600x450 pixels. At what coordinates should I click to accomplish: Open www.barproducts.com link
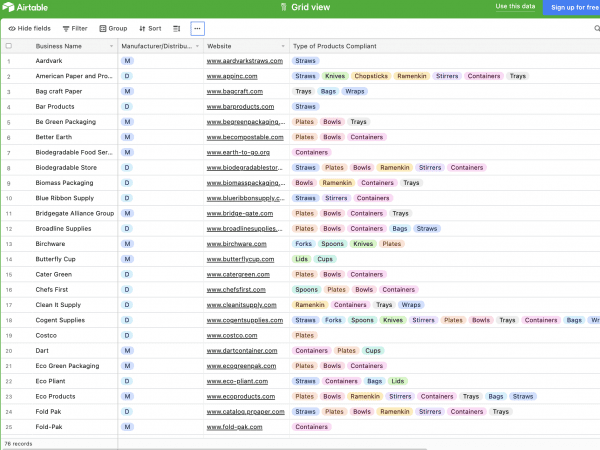pos(240,107)
